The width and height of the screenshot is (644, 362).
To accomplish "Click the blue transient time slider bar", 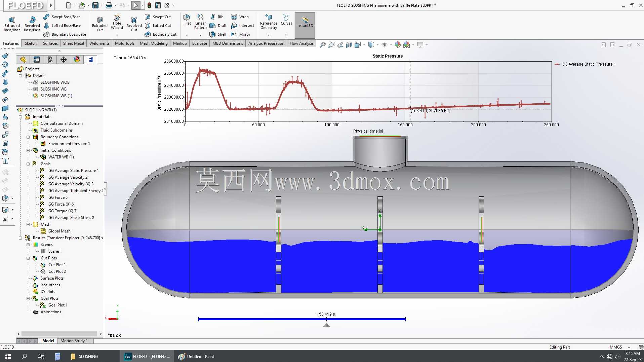I will point(302,319).
